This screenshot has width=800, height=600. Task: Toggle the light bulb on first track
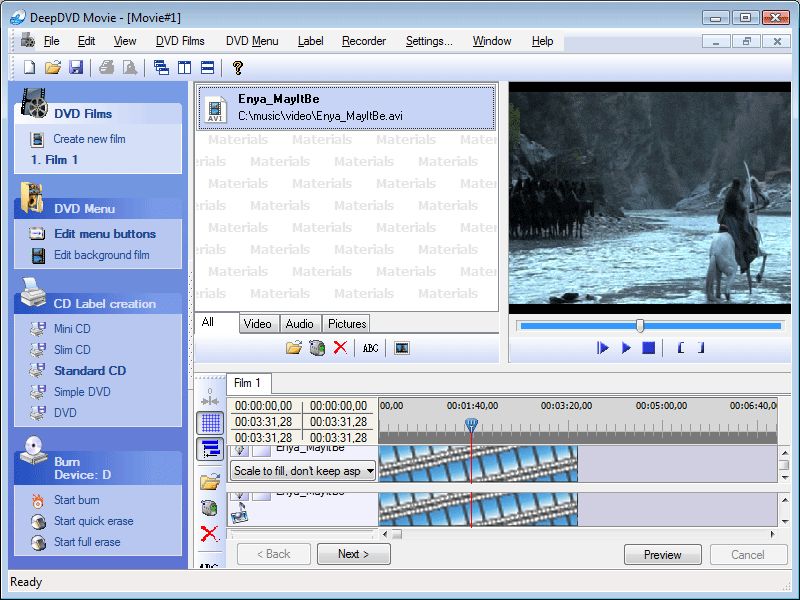[x=239, y=451]
